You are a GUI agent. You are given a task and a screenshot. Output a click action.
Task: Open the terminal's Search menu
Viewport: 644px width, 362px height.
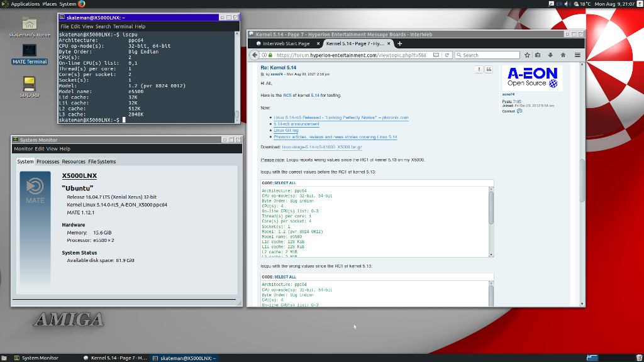coord(103,26)
